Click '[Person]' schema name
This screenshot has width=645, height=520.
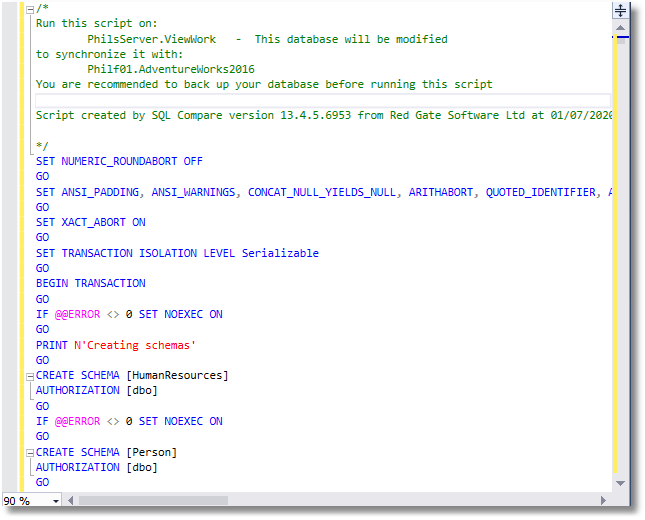point(151,453)
